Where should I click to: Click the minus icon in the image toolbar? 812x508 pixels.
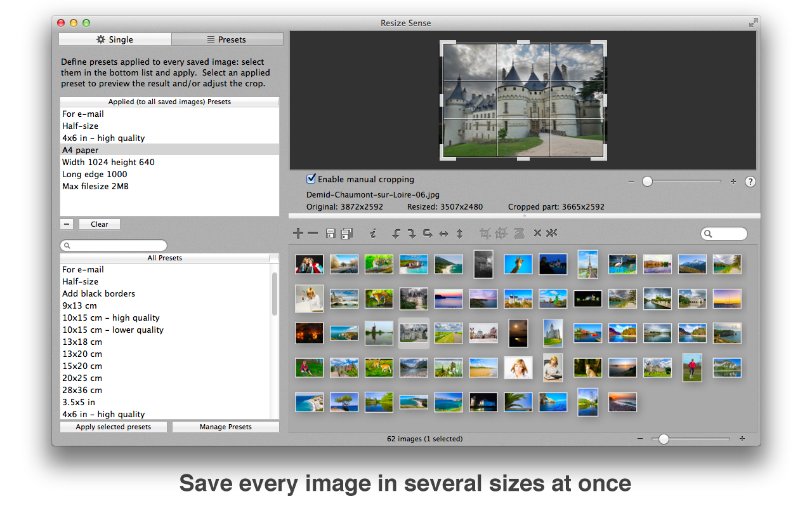coord(313,234)
